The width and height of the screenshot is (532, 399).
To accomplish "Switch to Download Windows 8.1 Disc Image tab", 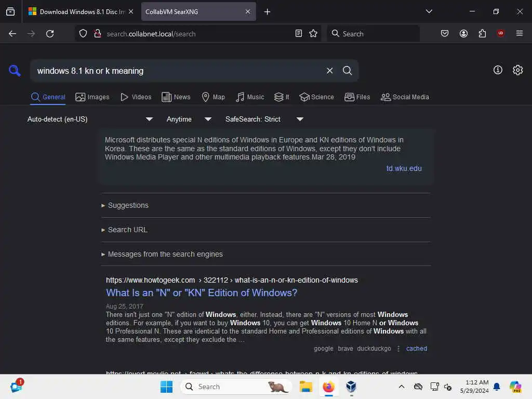I will click(81, 11).
